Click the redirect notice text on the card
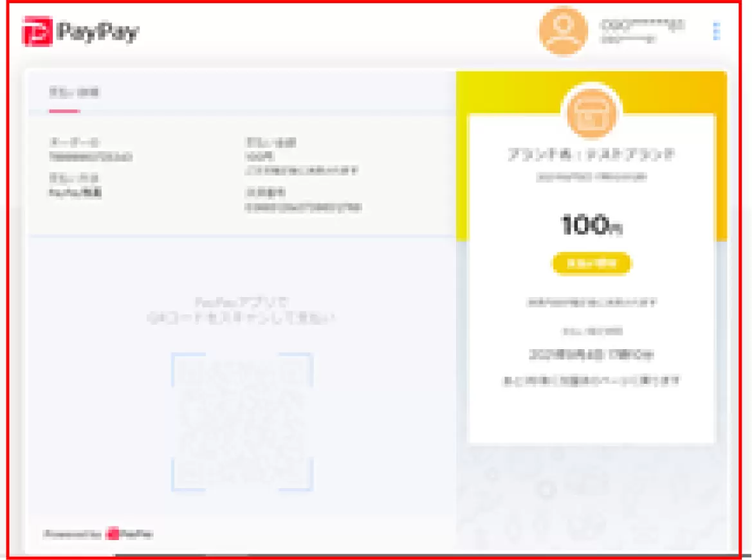The width and height of the screenshot is (752, 560). click(x=591, y=381)
